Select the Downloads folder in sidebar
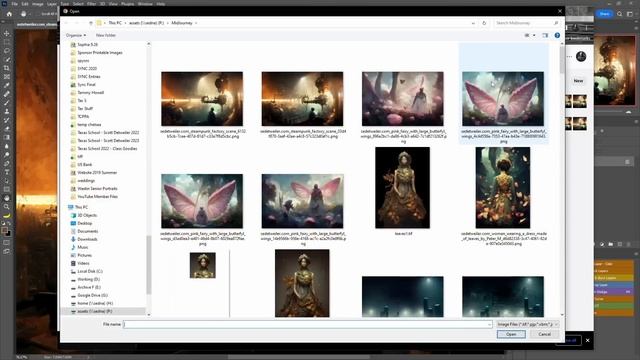This screenshot has height=360, width=640. (x=87, y=239)
